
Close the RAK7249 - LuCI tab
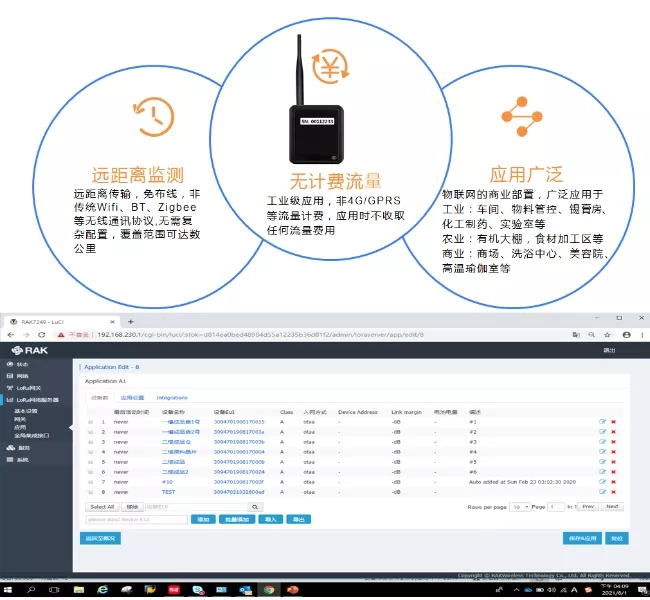click(x=112, y=322)
